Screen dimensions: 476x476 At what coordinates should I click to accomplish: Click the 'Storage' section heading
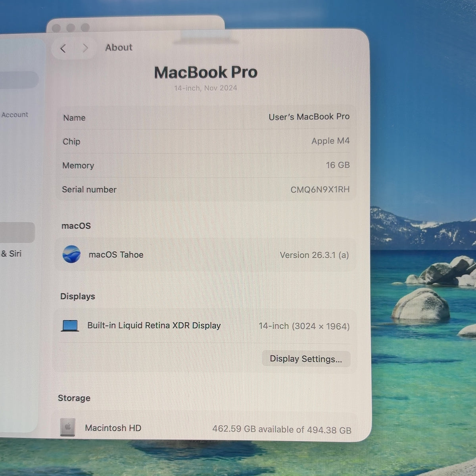74,398
